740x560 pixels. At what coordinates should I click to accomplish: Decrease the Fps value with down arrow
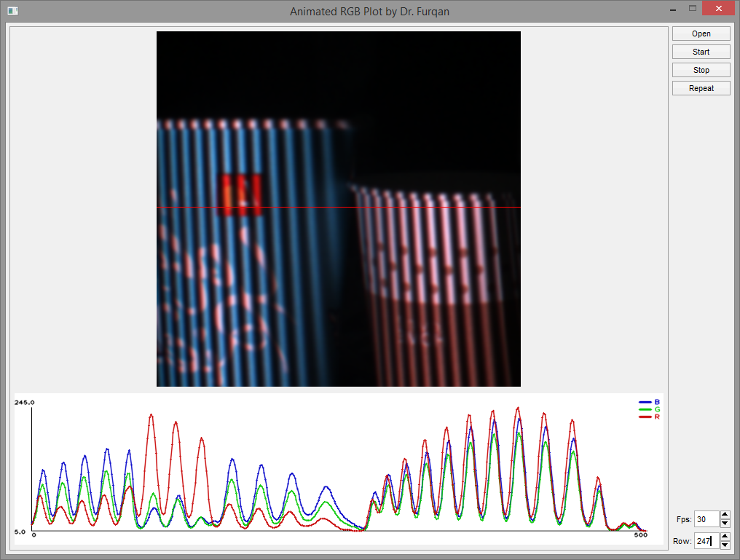(x=725, y=523)
